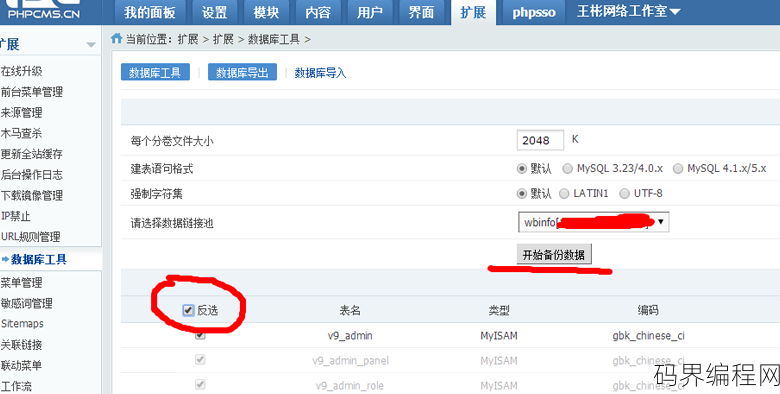
Task: Toggle the 反选 checkbox
Action: (188, 310)
